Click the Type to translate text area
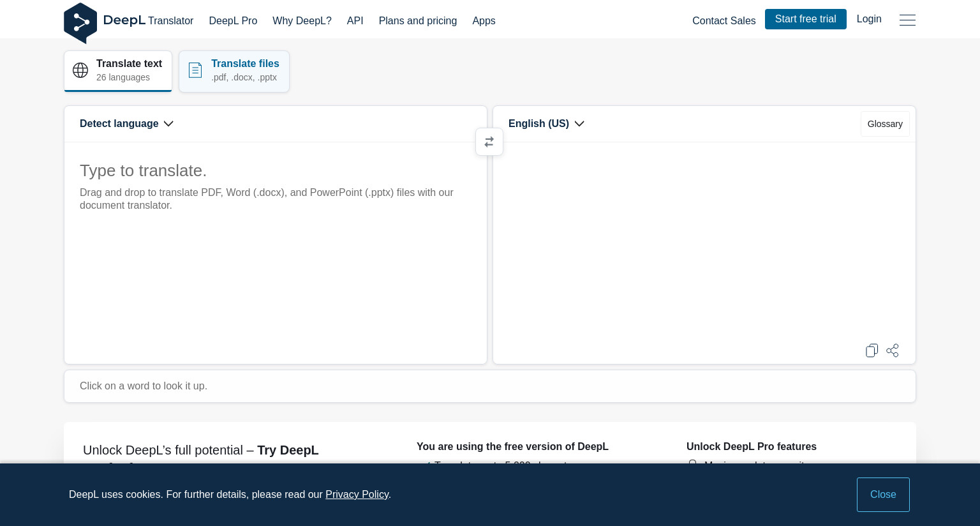The height and width of the screenshot is (526, 980). (x=276, y=253)
